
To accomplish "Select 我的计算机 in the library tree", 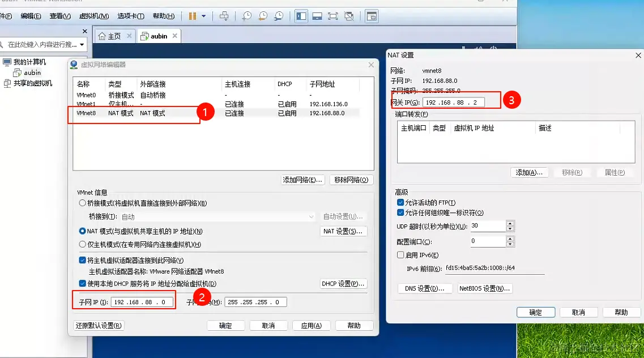I will pyautogui.click(x=29, y=62).
